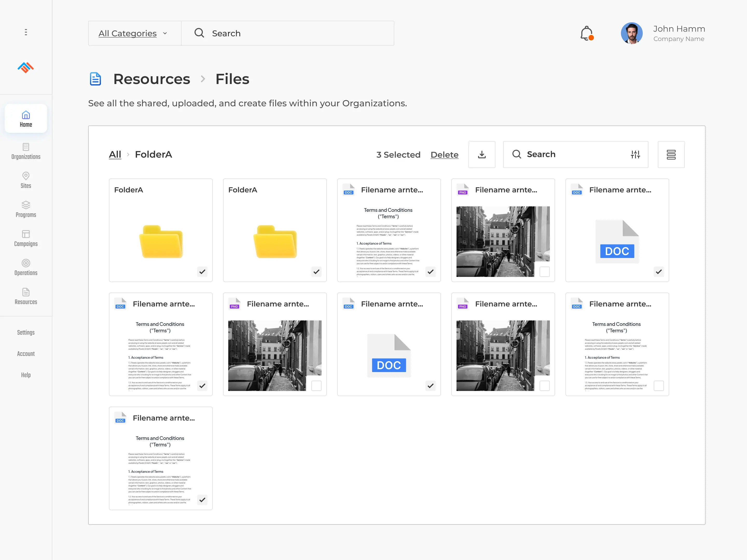Uncheck second-row first Terms document checkbox
This screenshot has height=560, width=747.
click(x=202, y=386)
